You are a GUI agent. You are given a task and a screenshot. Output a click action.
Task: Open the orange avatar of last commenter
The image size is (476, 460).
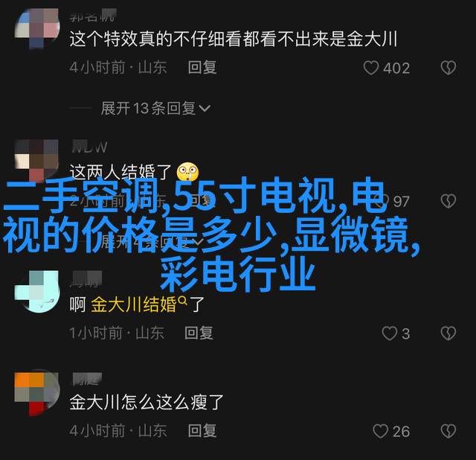(x=37, y=394)
